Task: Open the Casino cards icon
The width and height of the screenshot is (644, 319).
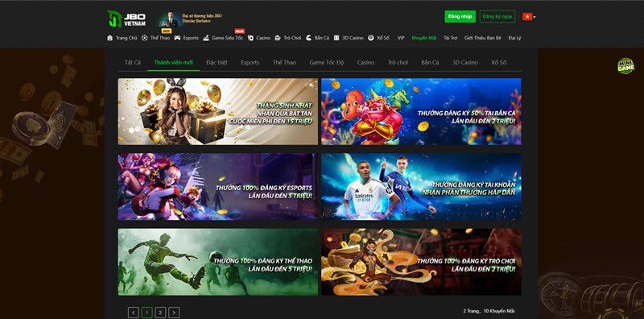Action: pos(250,38)
